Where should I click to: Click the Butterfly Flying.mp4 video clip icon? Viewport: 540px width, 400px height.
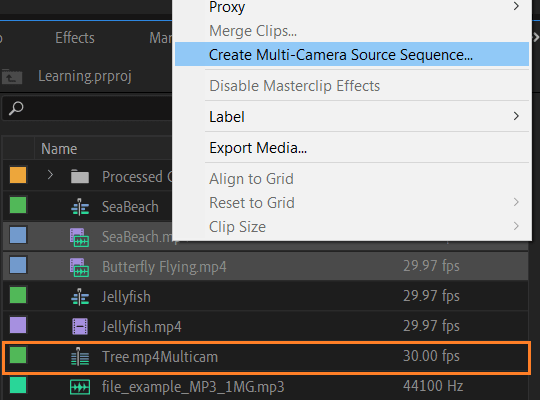(x=80, y=267)
